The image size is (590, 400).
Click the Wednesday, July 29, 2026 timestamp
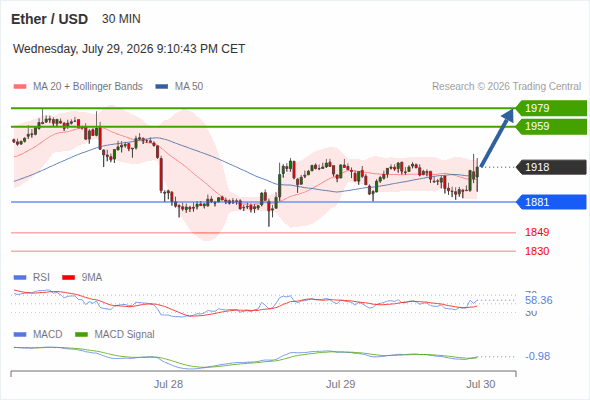pos(129,49)
